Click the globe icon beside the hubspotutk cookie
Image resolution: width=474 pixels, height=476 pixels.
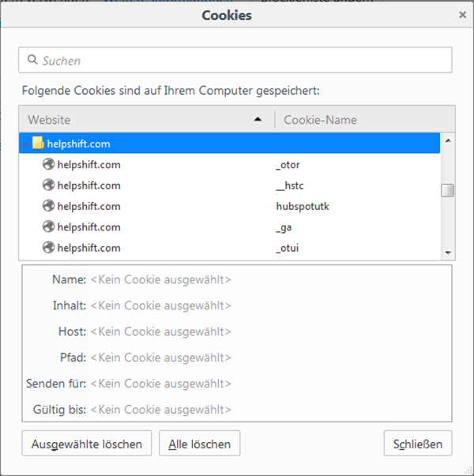point(48,206)
